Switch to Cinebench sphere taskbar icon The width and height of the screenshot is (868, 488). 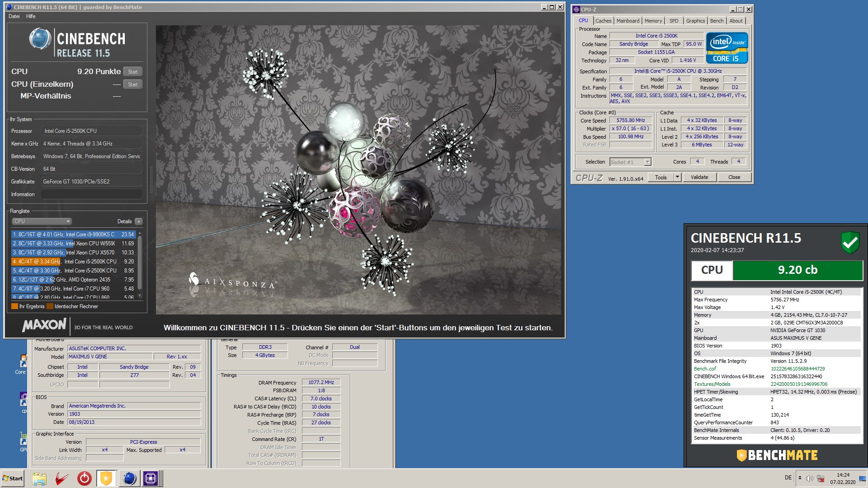point(129,479)
